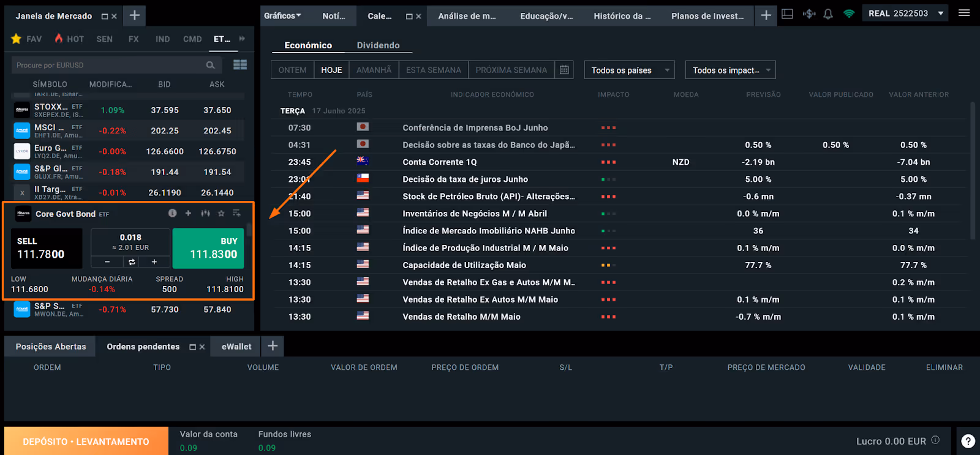Expand the REAL 2522503 account dropdown
This screenshot has width=980, height=455.
point(941,13)
